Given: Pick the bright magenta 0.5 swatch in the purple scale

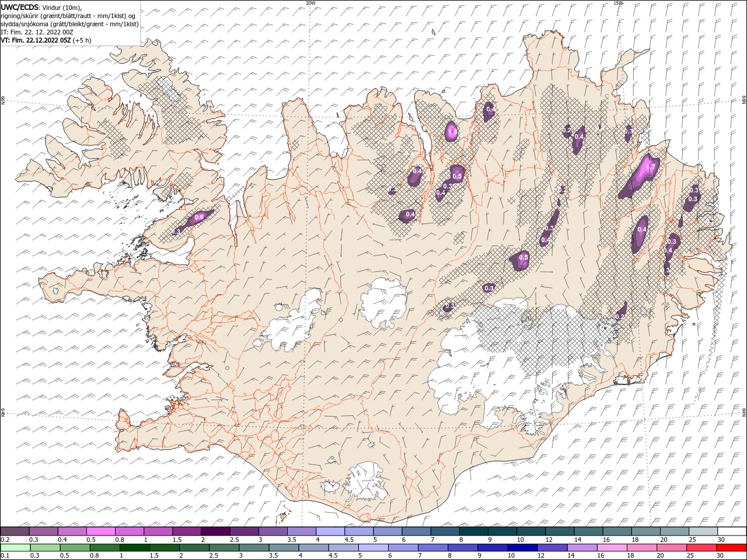Looking at the screenshot, I should (101, 531).
